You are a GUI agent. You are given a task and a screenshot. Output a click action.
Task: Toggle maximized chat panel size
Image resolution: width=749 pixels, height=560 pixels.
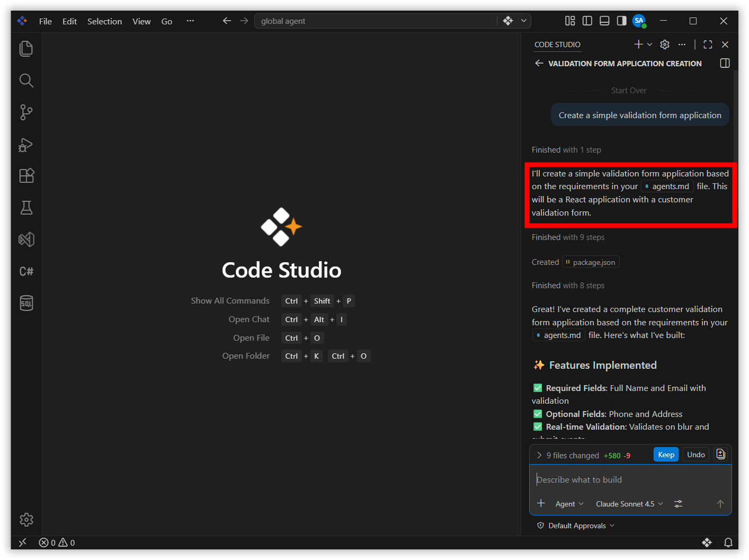708,45
